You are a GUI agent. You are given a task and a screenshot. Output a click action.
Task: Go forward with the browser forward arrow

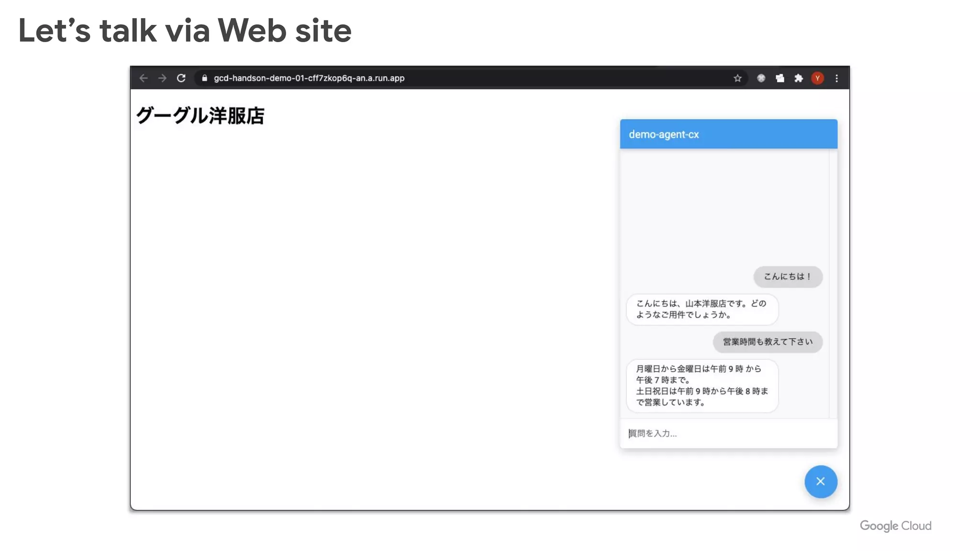[162, 78]
